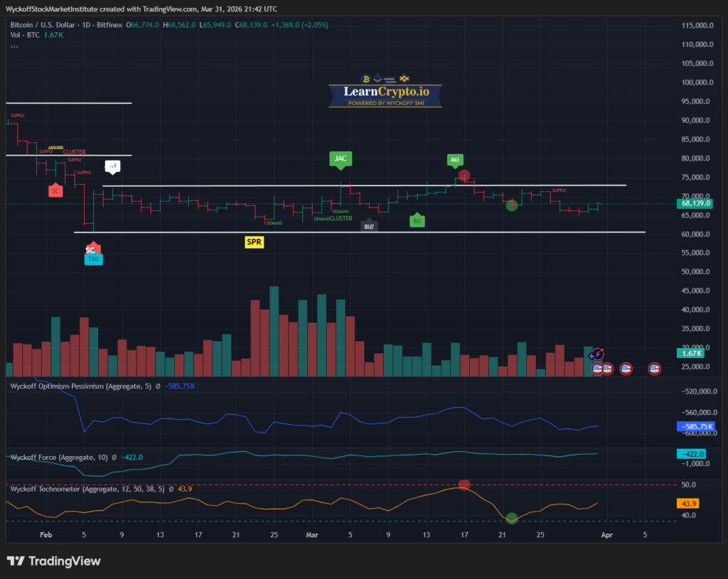The width and height of the screenshot is (728, 579).
Task: Select the yellow SPR label
Action: pyautogui.click(x=254, y=242)
